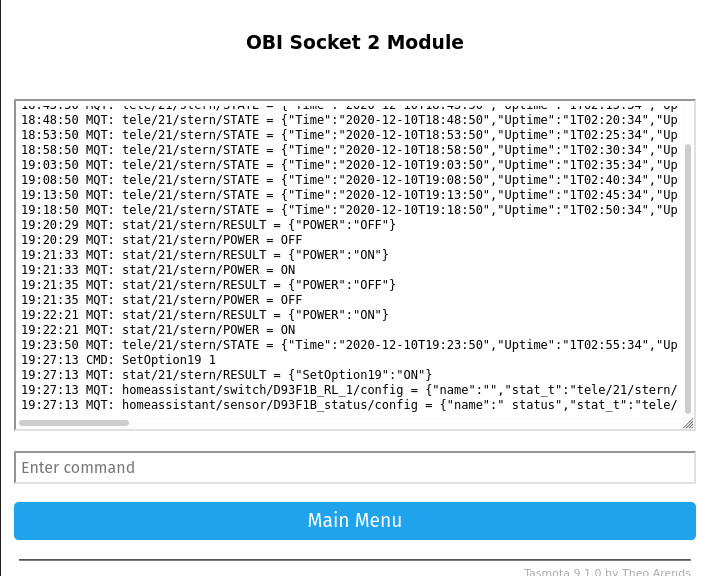The image size is (706, 576).
Task: Click the homeassistant/switch config log line
Action: click(348, 390)
